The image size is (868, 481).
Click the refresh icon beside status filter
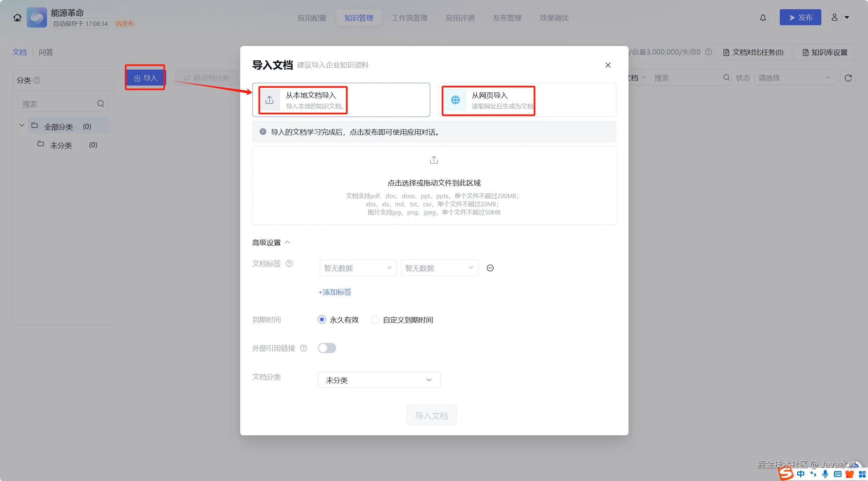848,78
